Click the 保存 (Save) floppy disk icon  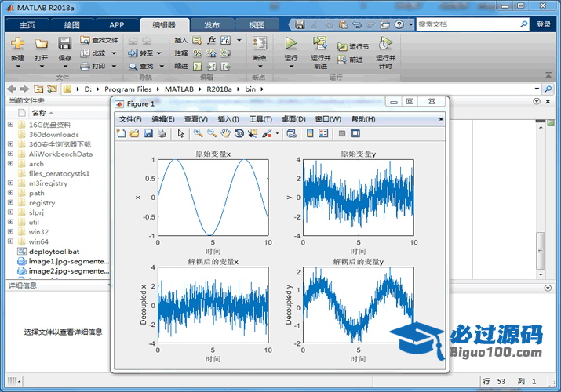click(65, 43)
